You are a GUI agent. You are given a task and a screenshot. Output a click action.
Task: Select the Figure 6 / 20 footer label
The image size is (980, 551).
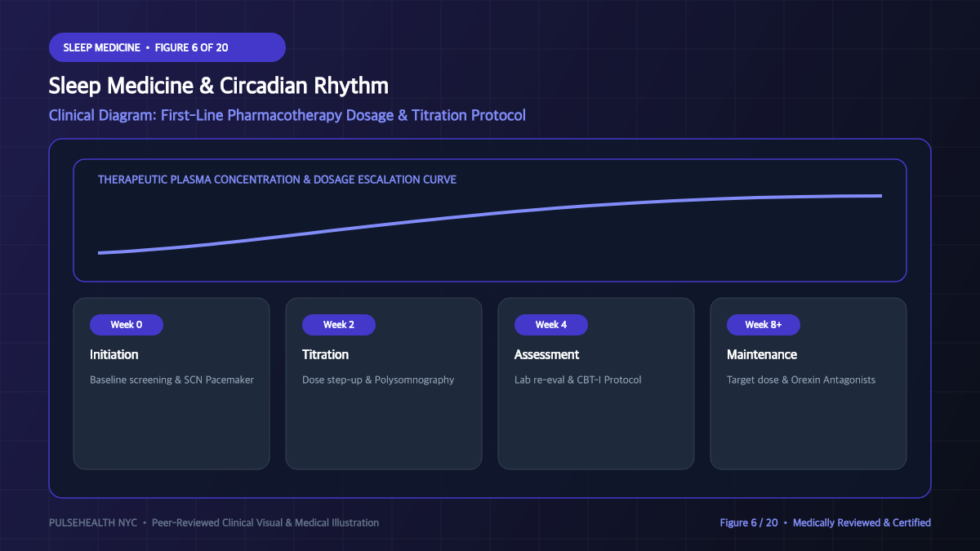[x=749, y=522]
